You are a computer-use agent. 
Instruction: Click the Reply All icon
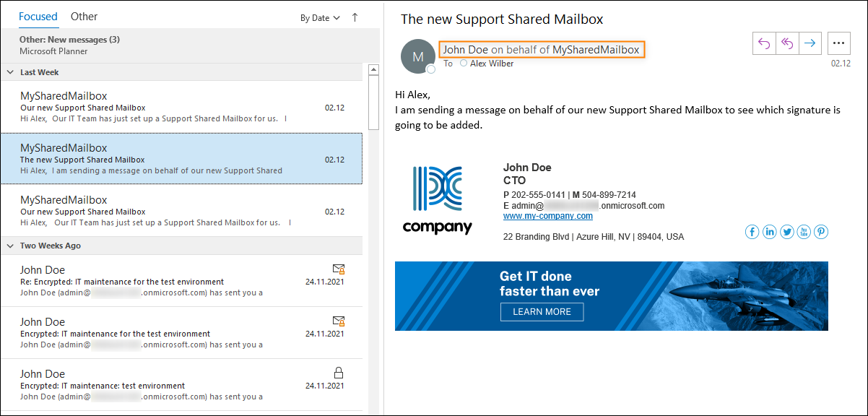tap(787, 43)
